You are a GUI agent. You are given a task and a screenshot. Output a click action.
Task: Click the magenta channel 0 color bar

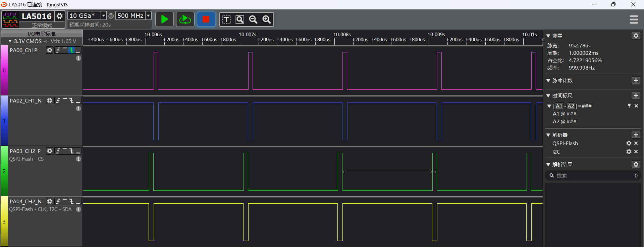pos(4,70)
